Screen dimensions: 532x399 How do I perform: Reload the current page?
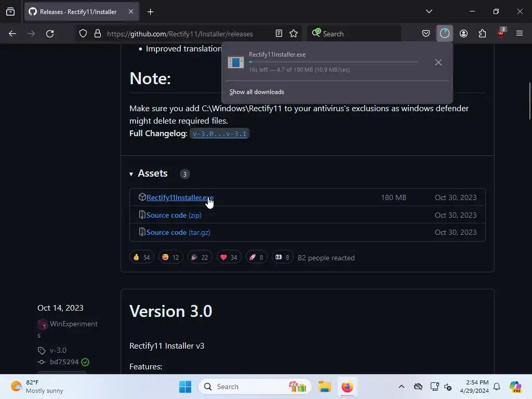(x=50, y=34)
